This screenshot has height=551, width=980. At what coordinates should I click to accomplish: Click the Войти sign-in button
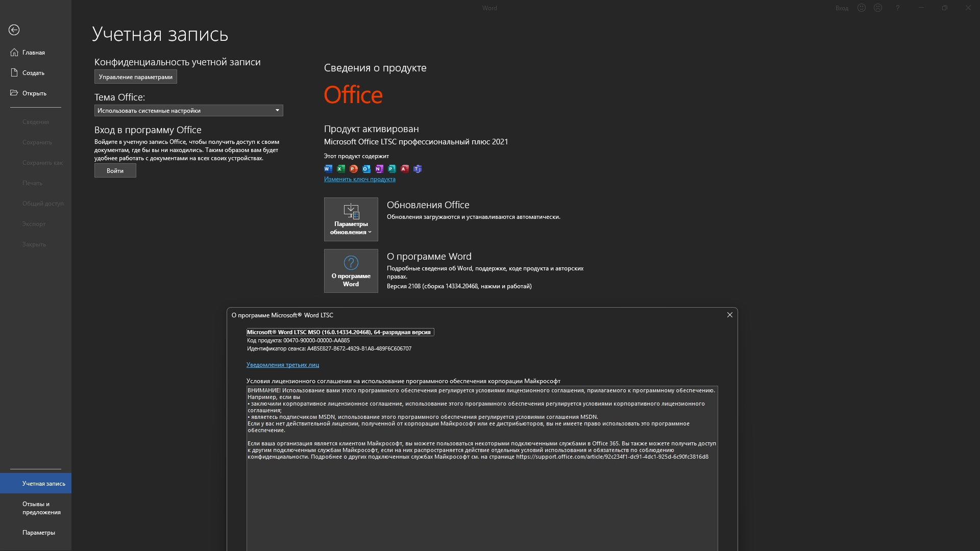(x=115, y=171)
